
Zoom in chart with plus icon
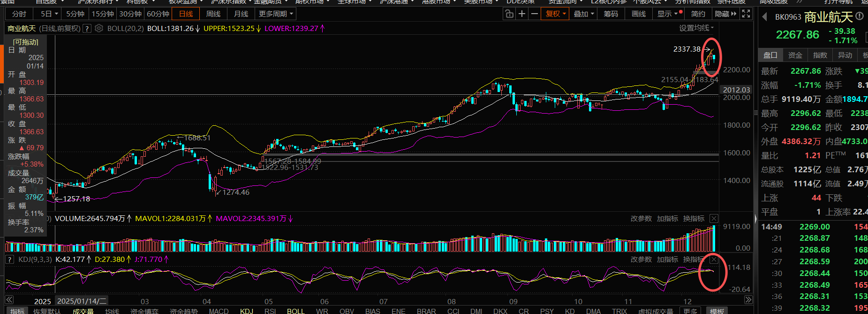[522, 14]
